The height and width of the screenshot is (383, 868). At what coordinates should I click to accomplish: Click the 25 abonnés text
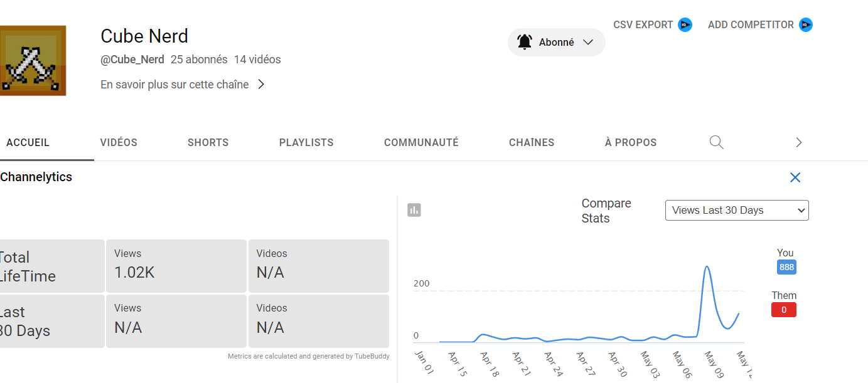tap(199, 60)
